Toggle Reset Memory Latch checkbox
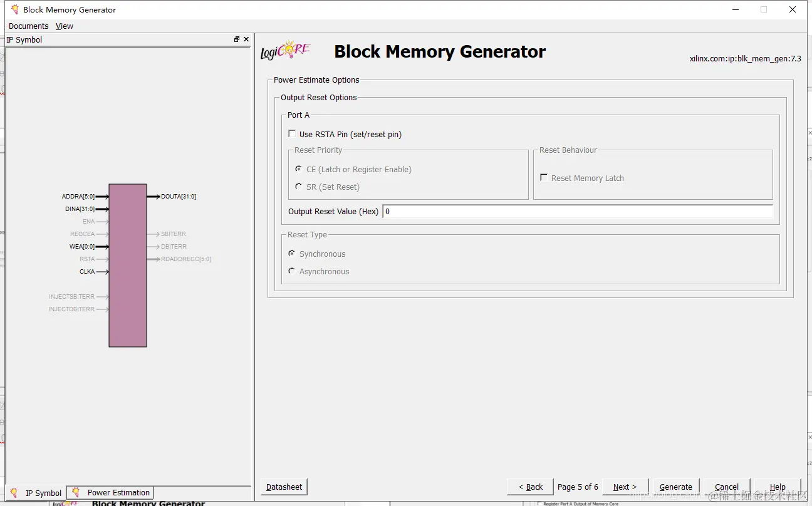 [544, 178]
